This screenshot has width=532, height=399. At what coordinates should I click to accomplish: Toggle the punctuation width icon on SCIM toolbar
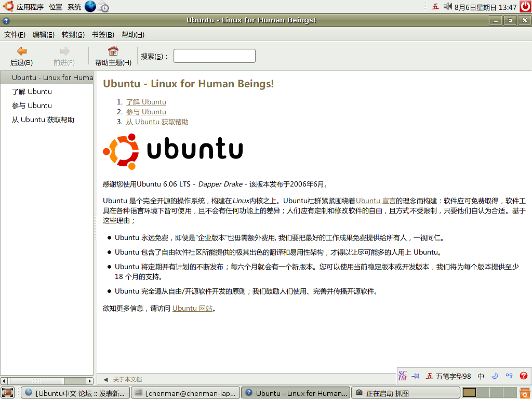point(509,376)
